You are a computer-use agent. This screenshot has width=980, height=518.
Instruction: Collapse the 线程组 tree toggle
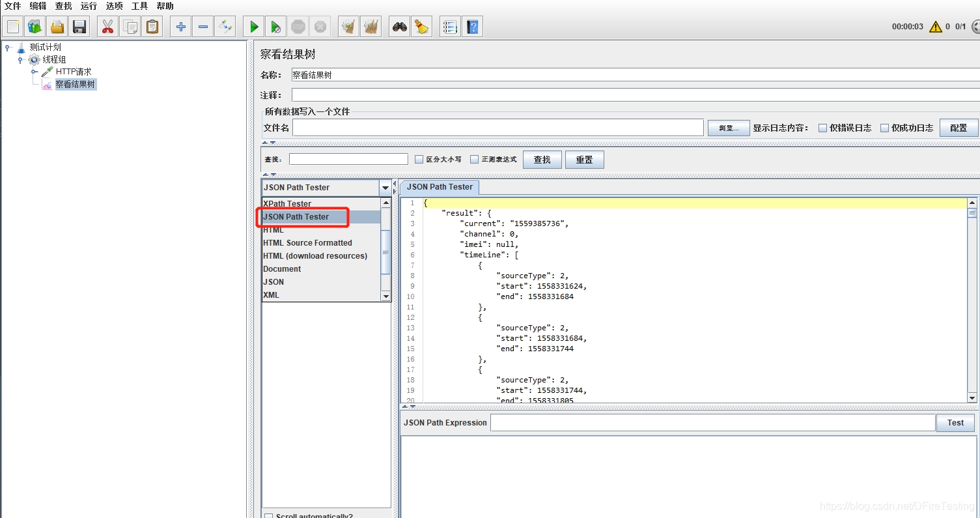pyautogui.click(x=20, y=59)
